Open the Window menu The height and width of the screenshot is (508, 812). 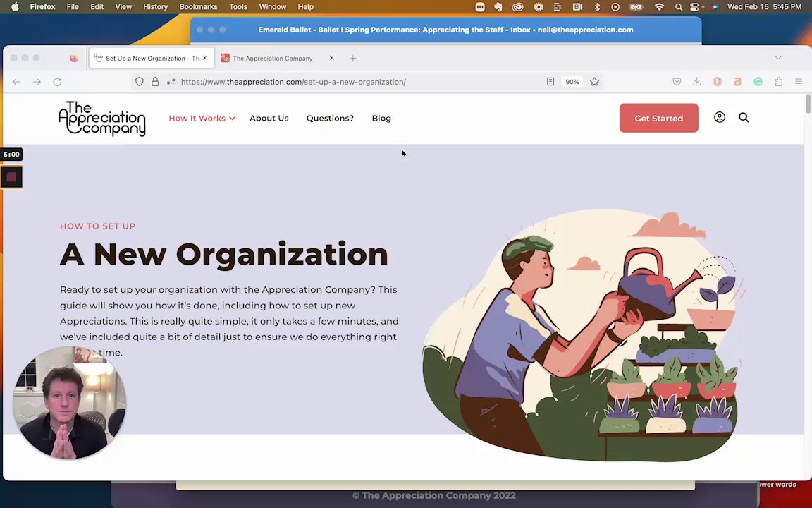pyautogui.click(x=272, y=7)
